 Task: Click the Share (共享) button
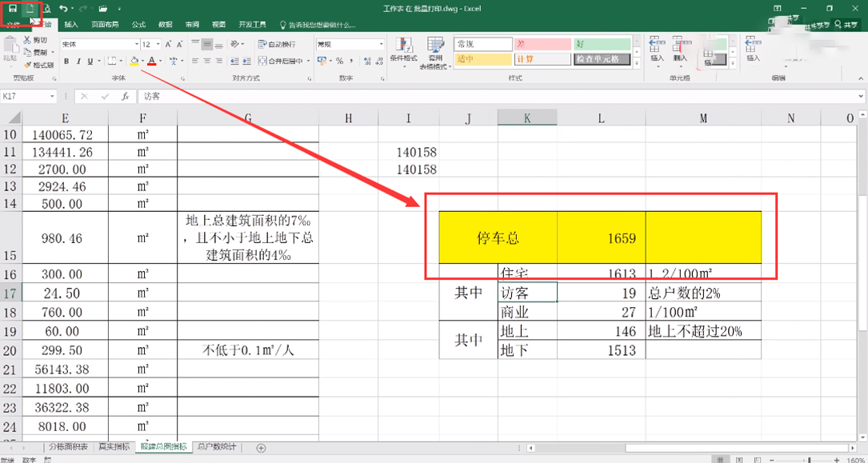[846, 24]
